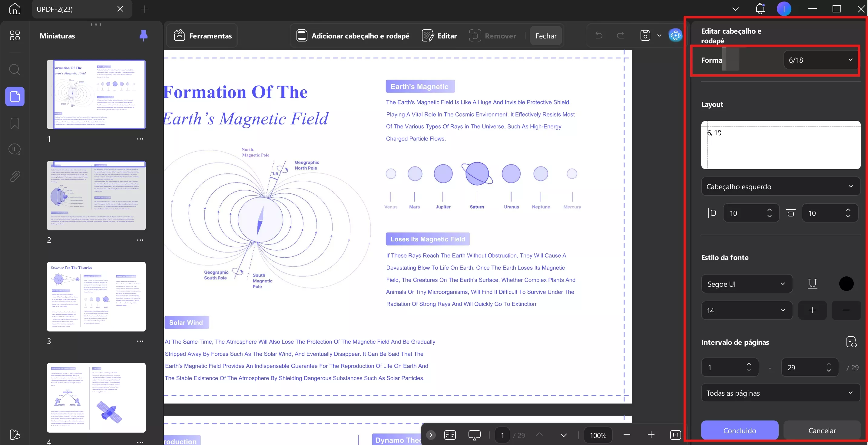868x445 pixels.
Task: Start slideshow presentation icon
Action: (x=474, y=435)
